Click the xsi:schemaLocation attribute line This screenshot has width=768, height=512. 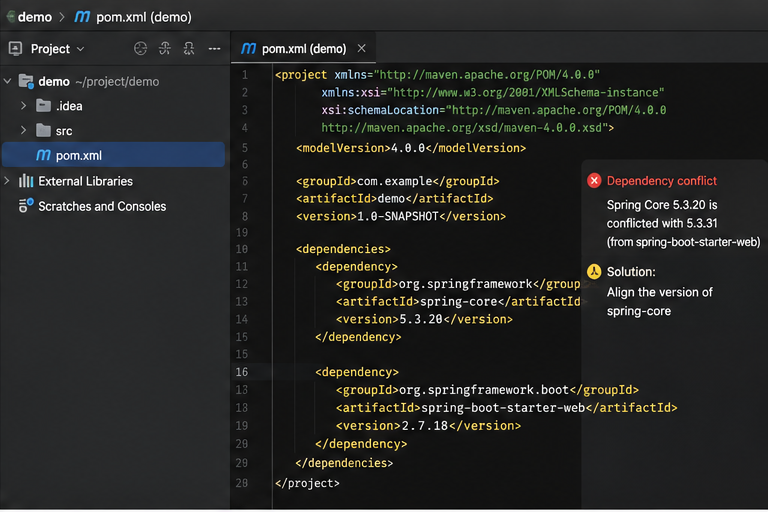494,110
